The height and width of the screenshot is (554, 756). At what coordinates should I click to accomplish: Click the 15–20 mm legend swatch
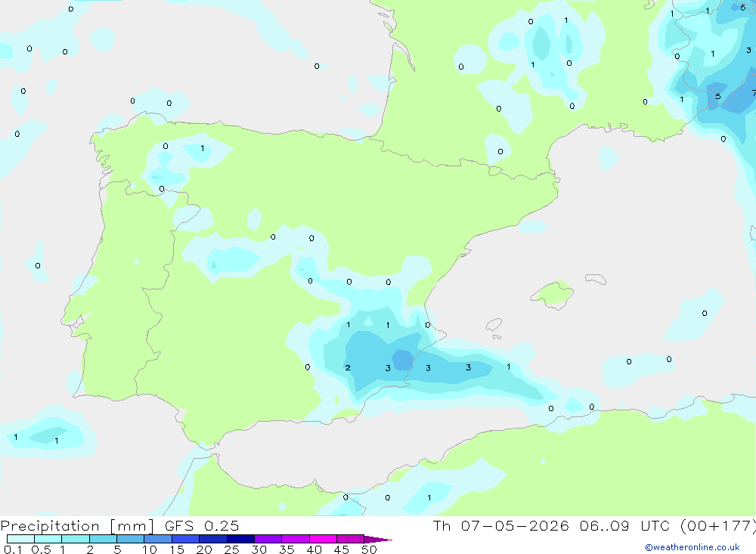pyautogui.click(x=186, y=539)
